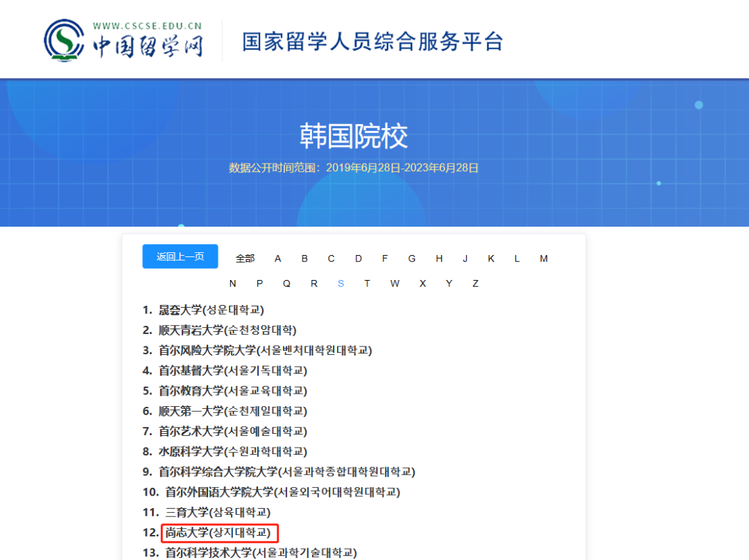Open 晟芸大学(성운대학교) entry
The image size is (749, 560).
pos(211,310)
